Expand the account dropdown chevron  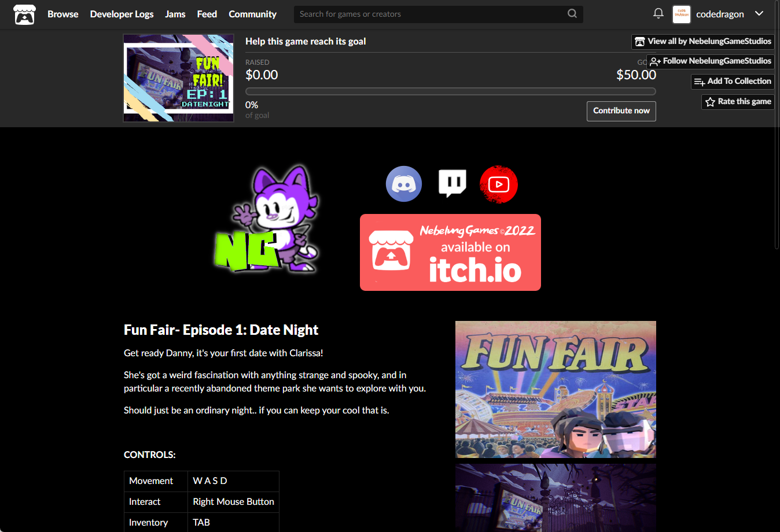[759, 14]
